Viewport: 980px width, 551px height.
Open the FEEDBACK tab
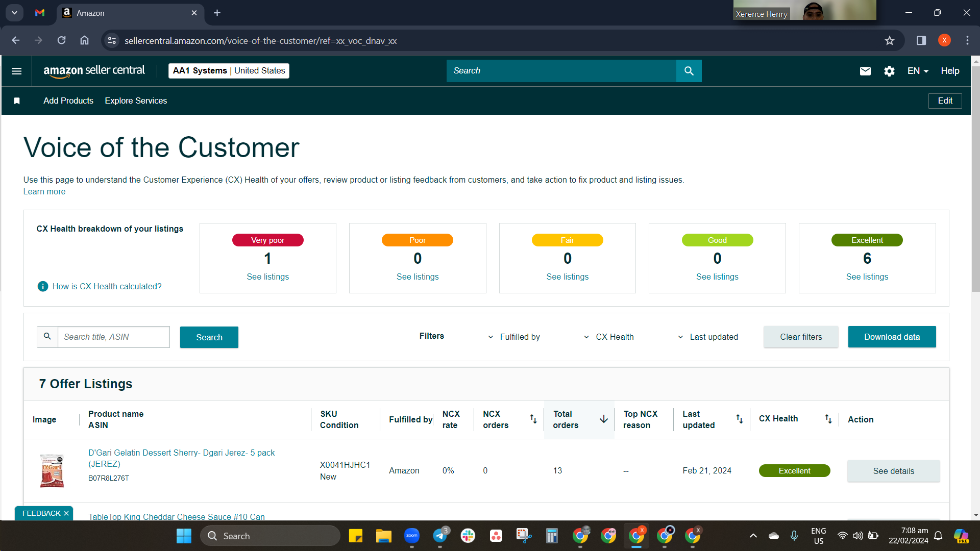pos(41,513)
